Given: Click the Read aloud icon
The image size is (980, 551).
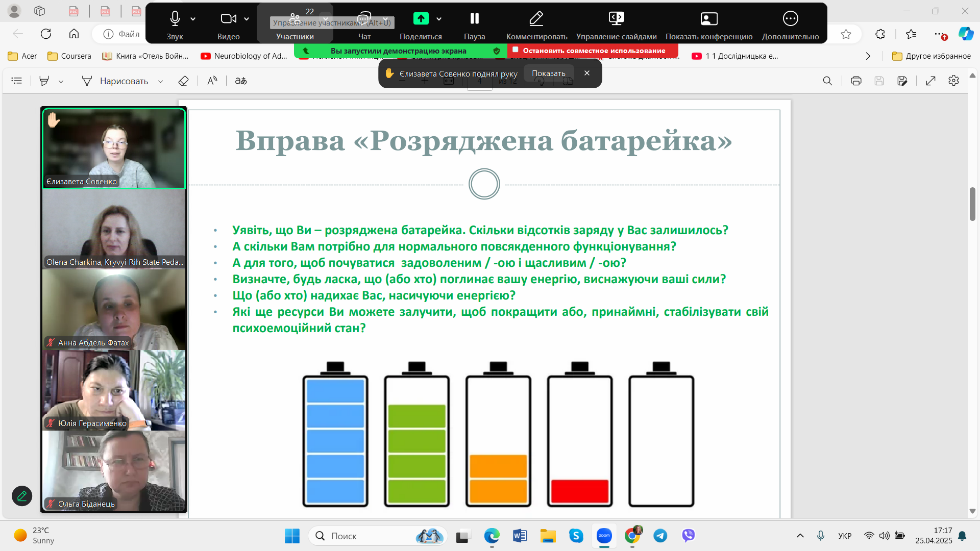Looking at the screenshot, I should pos(212,81).
